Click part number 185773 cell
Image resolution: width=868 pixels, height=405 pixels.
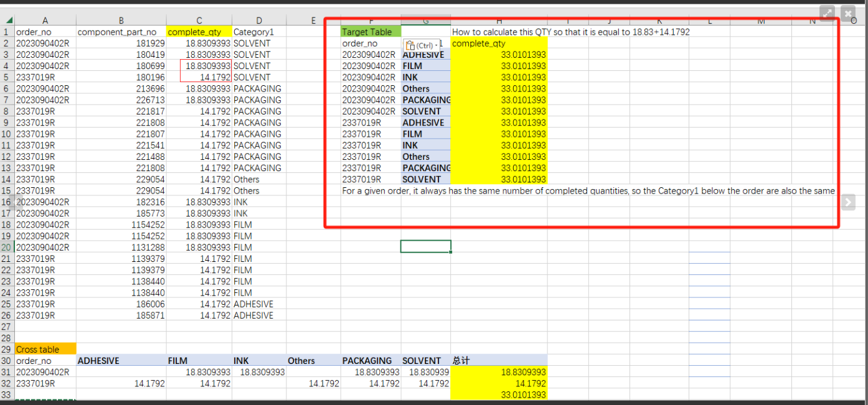(x=121, y=213)
